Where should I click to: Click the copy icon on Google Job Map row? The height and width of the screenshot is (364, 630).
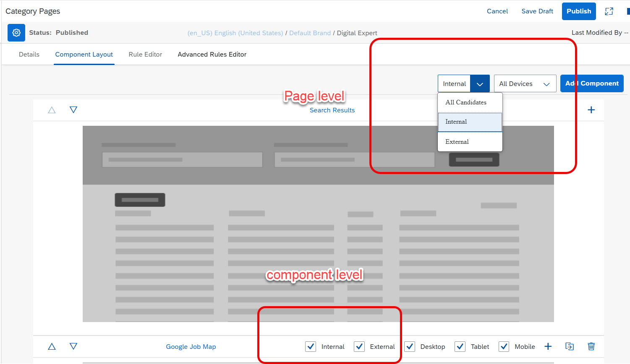(570, 346)
